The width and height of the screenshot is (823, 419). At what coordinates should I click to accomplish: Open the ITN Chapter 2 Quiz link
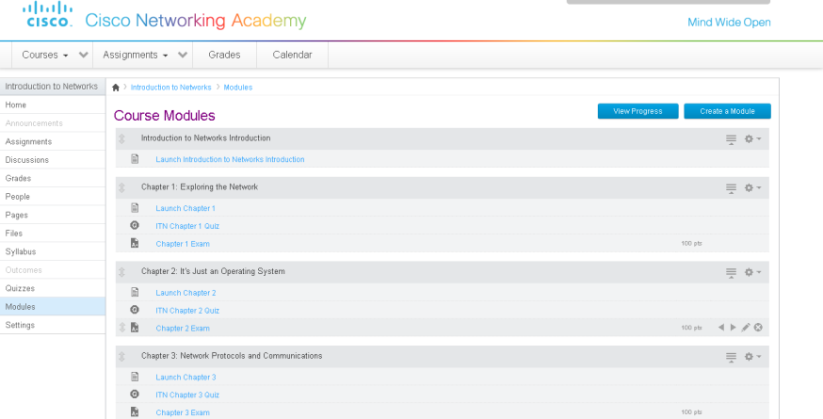(x=187, y=310)
